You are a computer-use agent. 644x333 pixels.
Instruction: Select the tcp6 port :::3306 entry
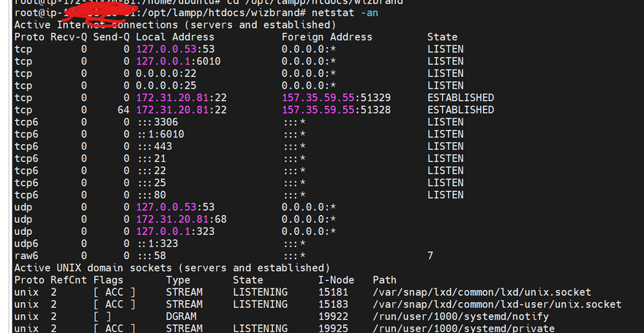157,122
